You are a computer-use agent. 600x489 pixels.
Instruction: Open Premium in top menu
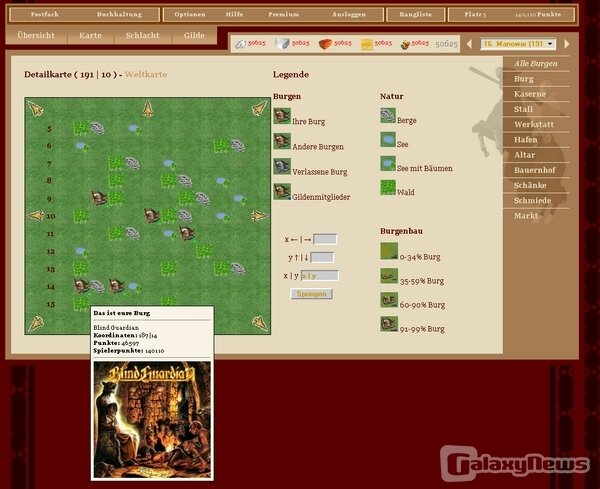point(284,15)
